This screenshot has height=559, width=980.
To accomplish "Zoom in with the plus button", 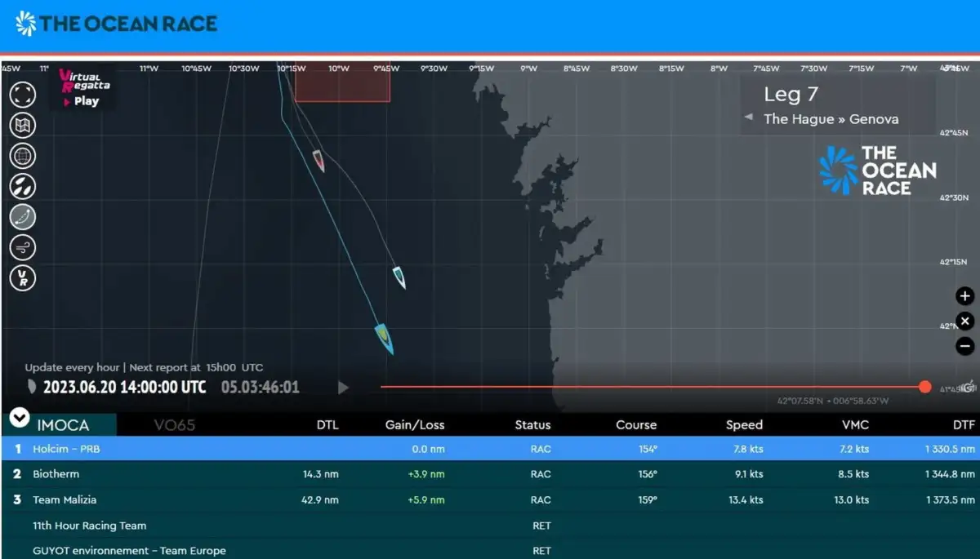I will [964, 296].
